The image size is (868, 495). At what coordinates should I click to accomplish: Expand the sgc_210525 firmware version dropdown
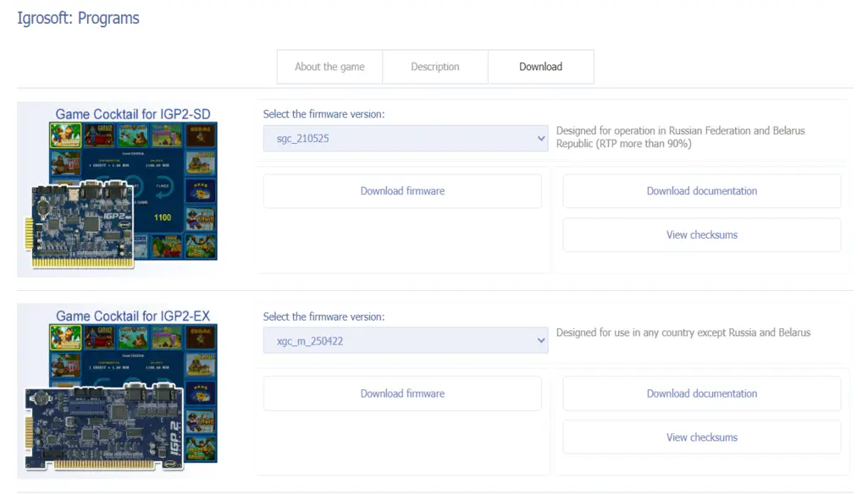click(x=406, y=139)
